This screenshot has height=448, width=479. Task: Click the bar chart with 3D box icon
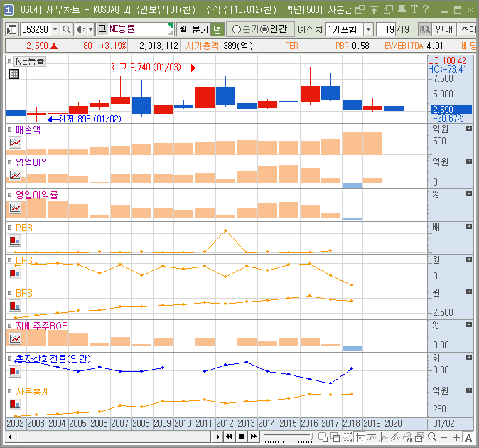pyautogui.click(x=407, y=437)
